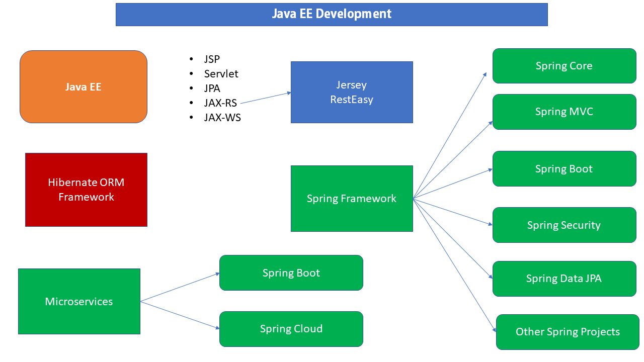This screenshot has height=362, width=644.
Task: Click the orange Java EE rounded shape
Action: click(84, 86)
